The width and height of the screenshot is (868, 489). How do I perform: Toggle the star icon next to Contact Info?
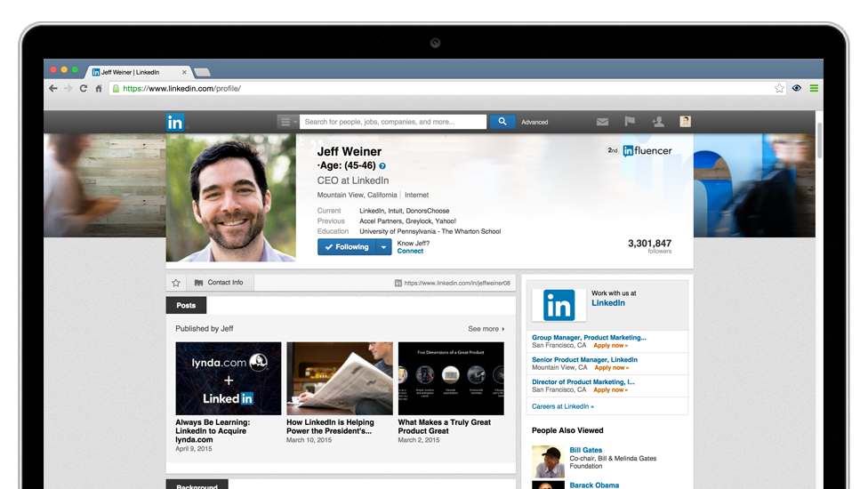(x=176, y=283)
